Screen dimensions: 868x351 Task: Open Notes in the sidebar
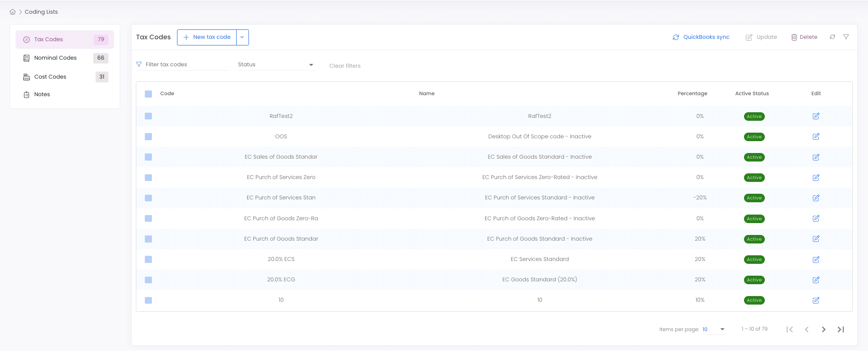pos(65,94)
